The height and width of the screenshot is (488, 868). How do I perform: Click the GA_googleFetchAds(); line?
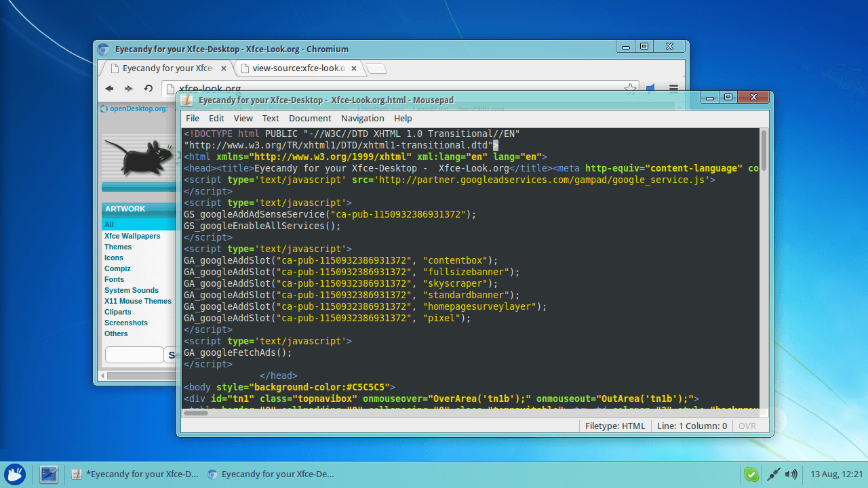pos(237,352)
